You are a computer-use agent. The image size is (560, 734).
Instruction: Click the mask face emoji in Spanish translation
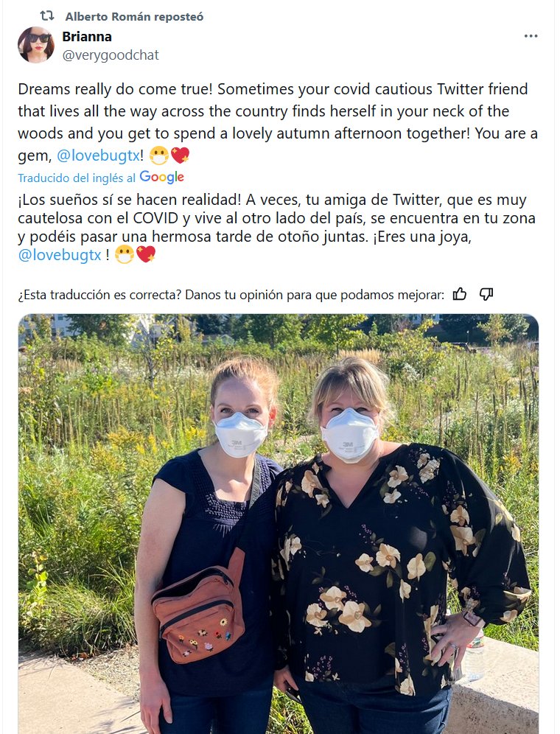point(125,255)
